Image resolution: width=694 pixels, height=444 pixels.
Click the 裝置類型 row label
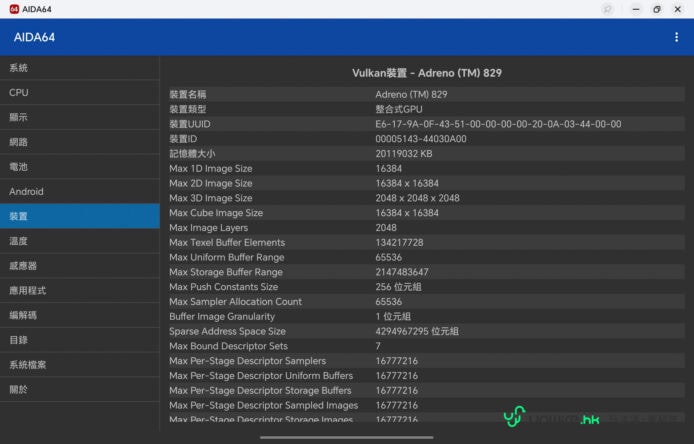[x=188, y=109]
